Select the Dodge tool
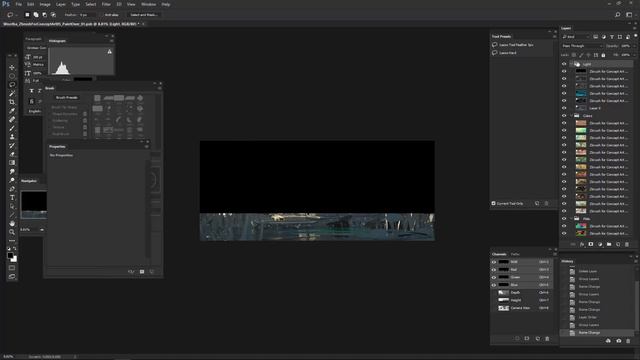640x360 pixels. point(12,180)
